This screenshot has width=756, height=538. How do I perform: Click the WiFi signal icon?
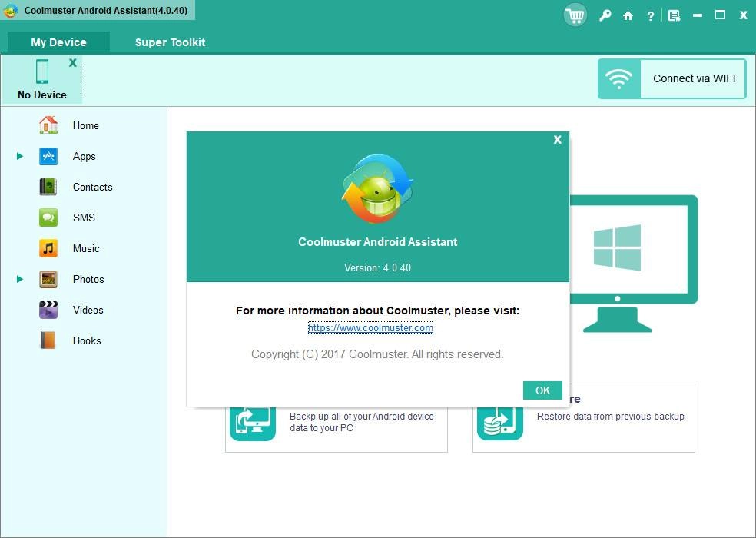pyautogui.click(x=619, y=78)
